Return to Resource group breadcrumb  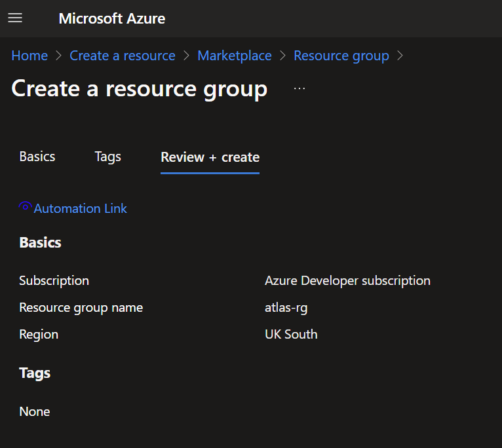(341, 56)
